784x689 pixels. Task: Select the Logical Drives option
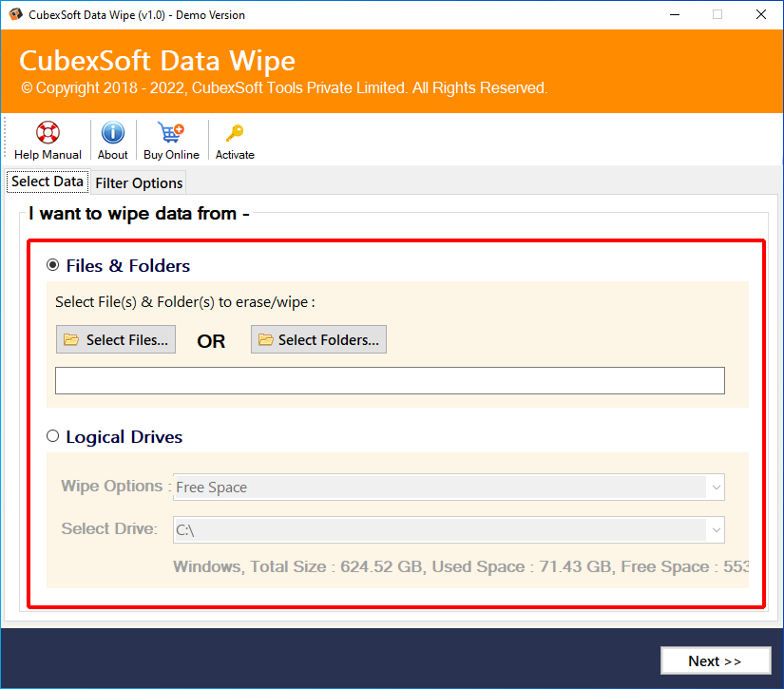point(53,436)
